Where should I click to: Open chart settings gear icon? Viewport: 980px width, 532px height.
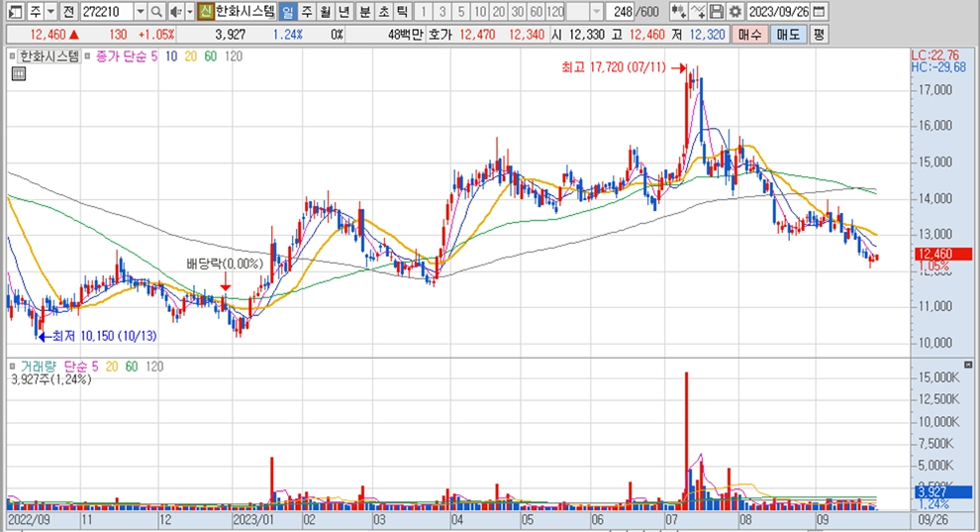[735, 12]
